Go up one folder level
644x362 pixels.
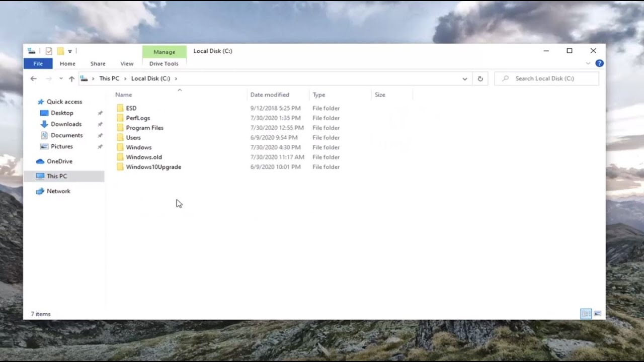point(71,78)
